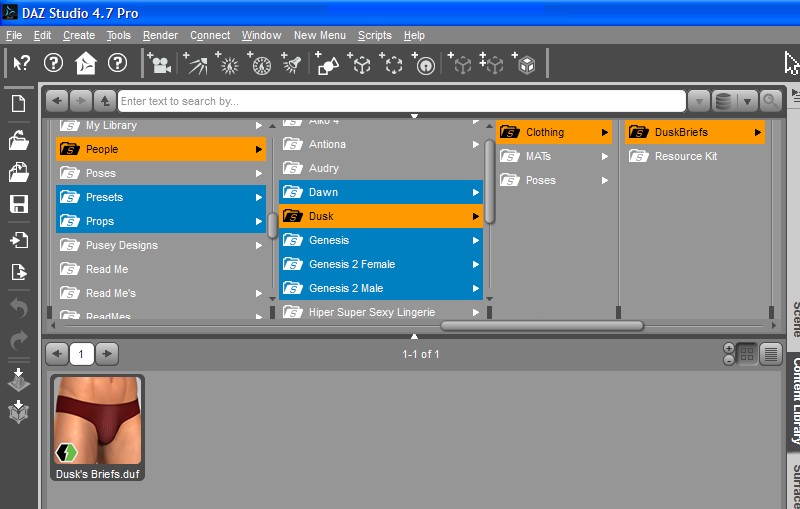This screenshot has height=509, width=800.
Task: Select the Props folder
Action: pyautogui.click(x=161, y=221)
